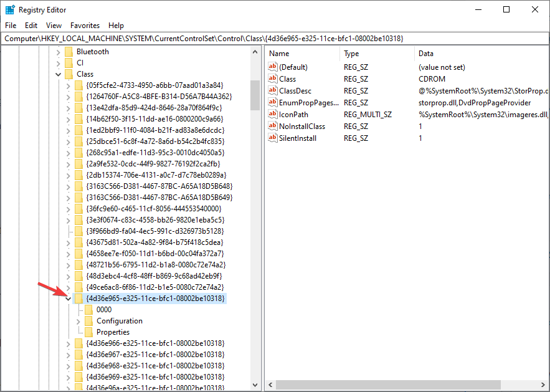Click folder icon of {4d36e965-e325-11ce-bfc1-08002be10318}
The image size is (550, 392).
tap(79, 299)
